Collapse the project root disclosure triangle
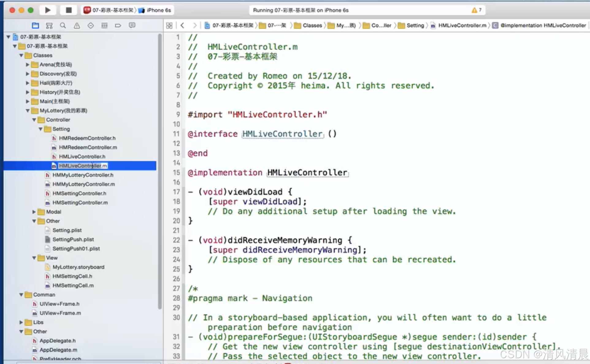The height and width of the screenshot is (364, 590). 8,37
